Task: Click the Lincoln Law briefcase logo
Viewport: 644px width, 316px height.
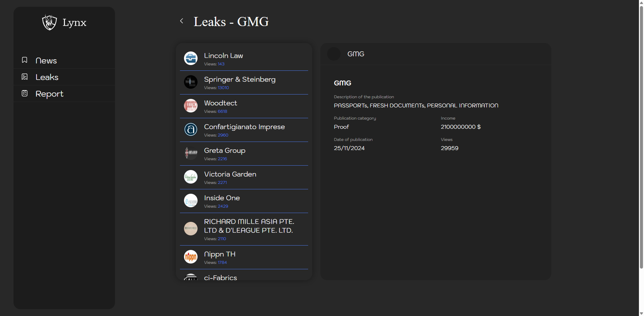Action: pos(191,58)
